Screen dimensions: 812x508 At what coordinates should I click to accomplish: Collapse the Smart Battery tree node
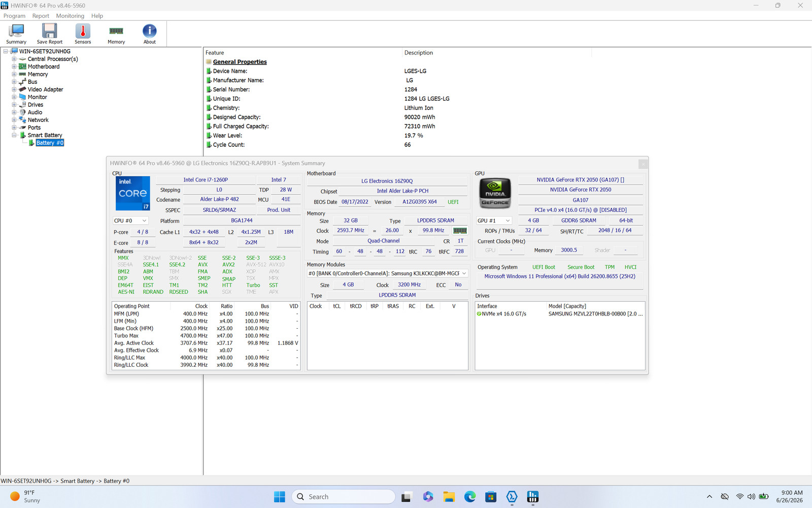14,135
